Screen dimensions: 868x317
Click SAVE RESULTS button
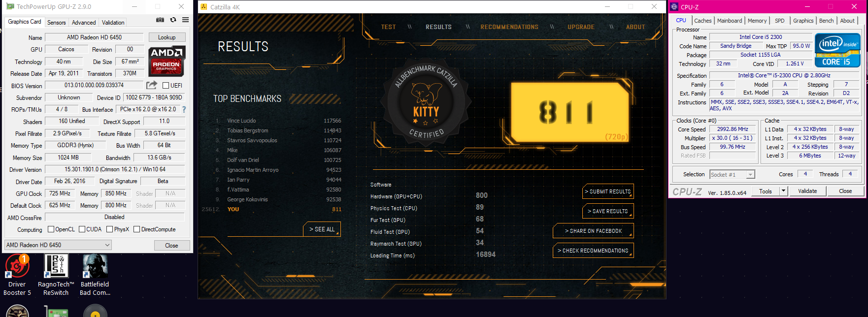coord(608,211)
